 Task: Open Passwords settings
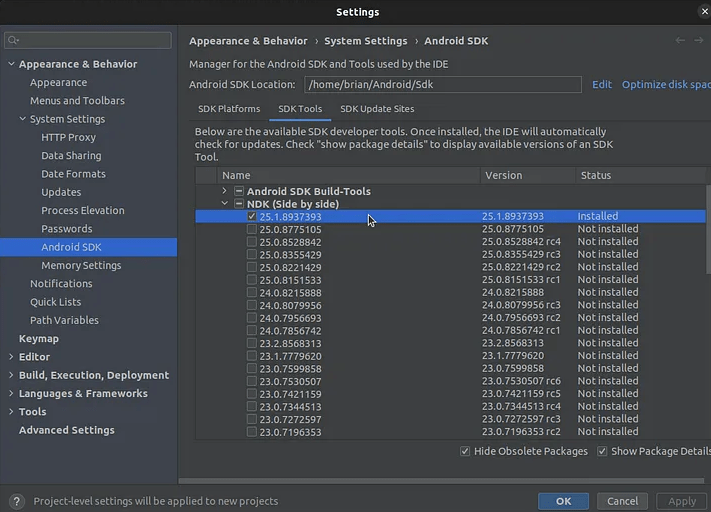pos(67,229)
